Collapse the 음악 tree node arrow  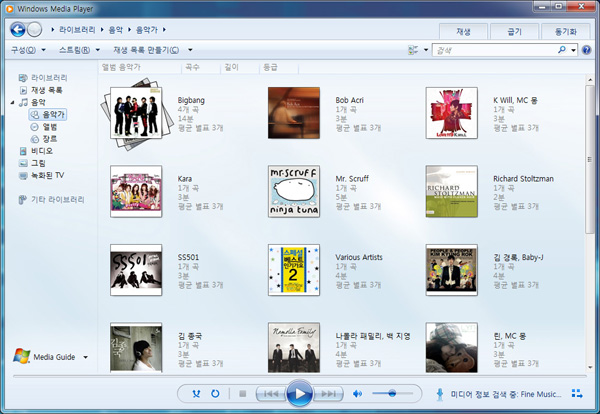12,102
